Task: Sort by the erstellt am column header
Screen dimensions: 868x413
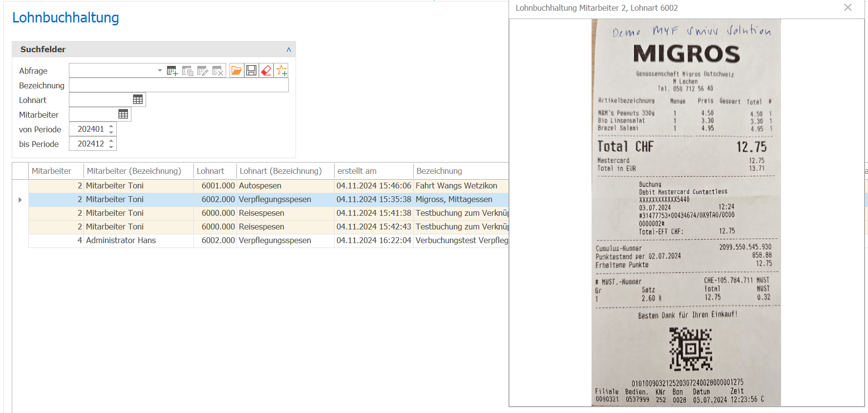Action: pos(374,171)
